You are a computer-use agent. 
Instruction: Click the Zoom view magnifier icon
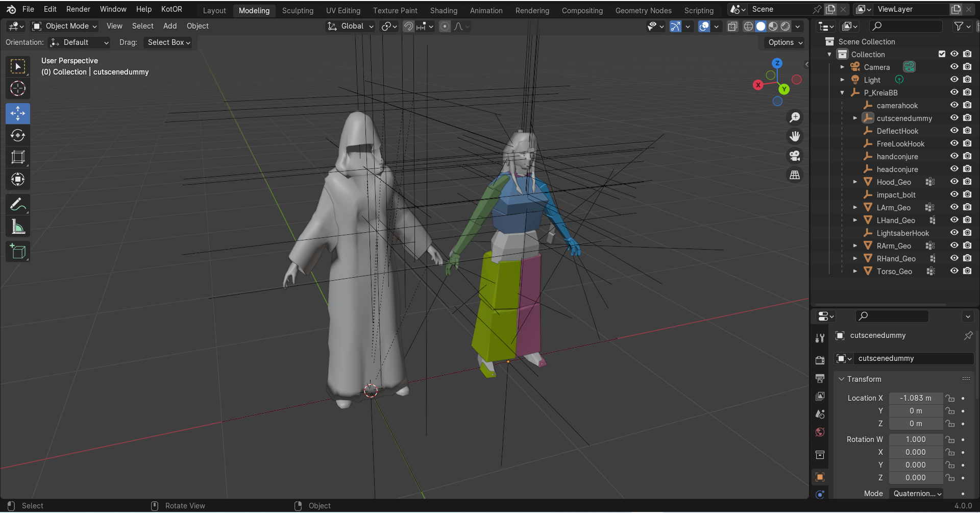pos(795,117)
